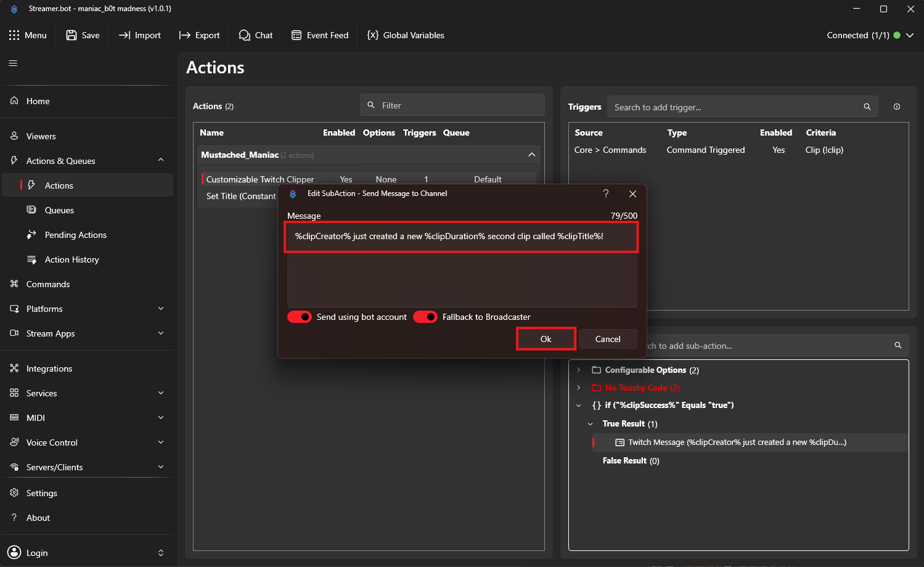Expand the Configurable Options sub-actions

click(578, 370)
